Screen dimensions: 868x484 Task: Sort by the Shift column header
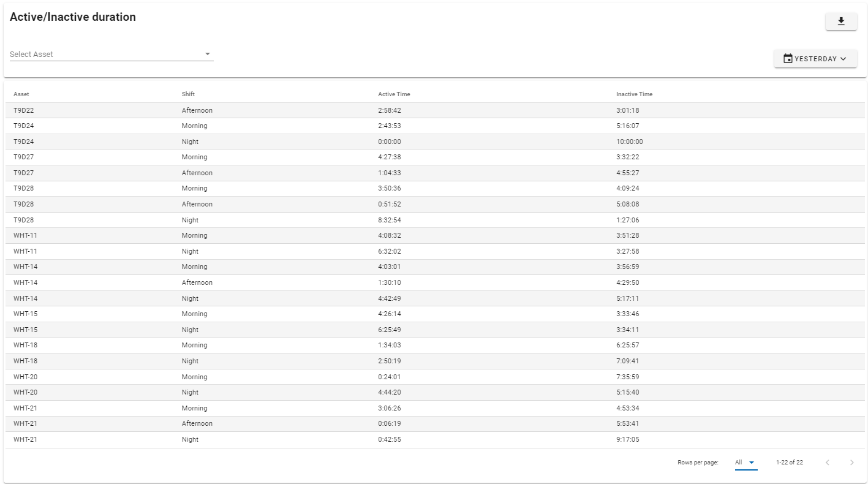tap(188, 94)
